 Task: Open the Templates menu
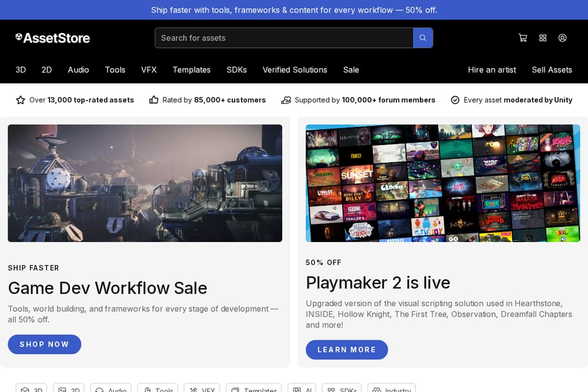pyautogui.click(x=192, y=70)
